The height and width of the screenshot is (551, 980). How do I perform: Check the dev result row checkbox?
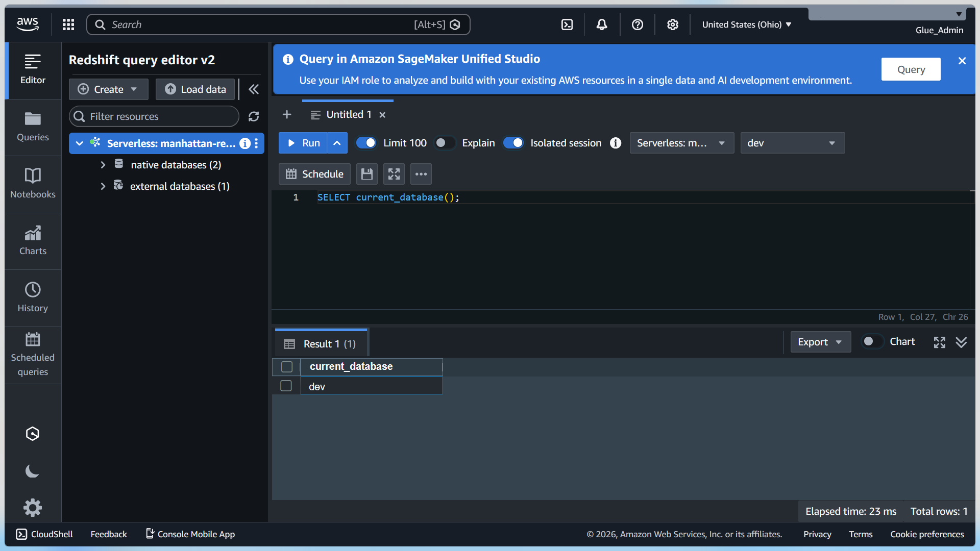pyautogui.click(x=286, y=386)
